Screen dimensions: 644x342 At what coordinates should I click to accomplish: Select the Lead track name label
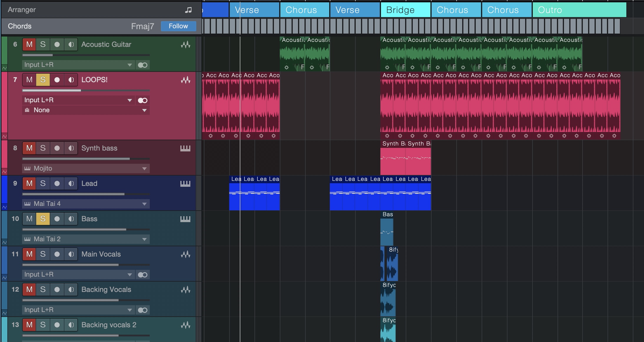(89, 184)
